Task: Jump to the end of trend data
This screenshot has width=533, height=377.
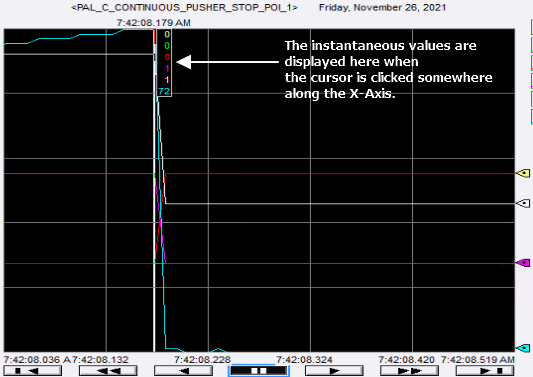Action: 485,371
